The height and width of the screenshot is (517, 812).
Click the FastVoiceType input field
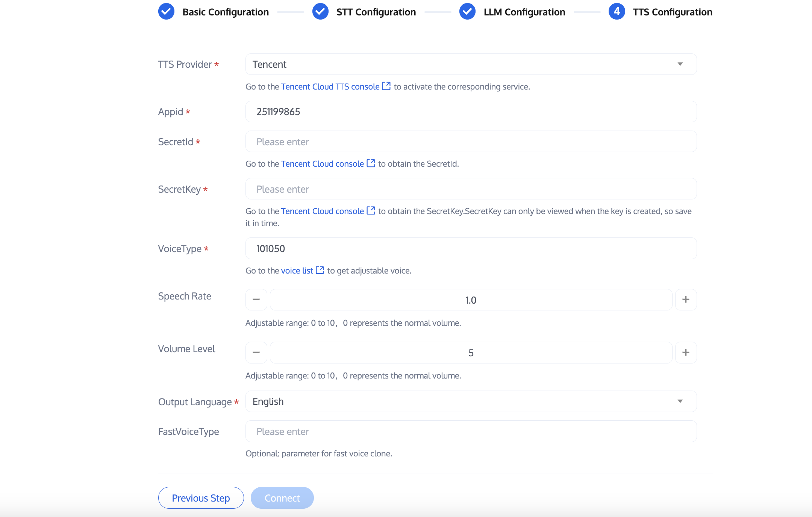pos(471,431)
